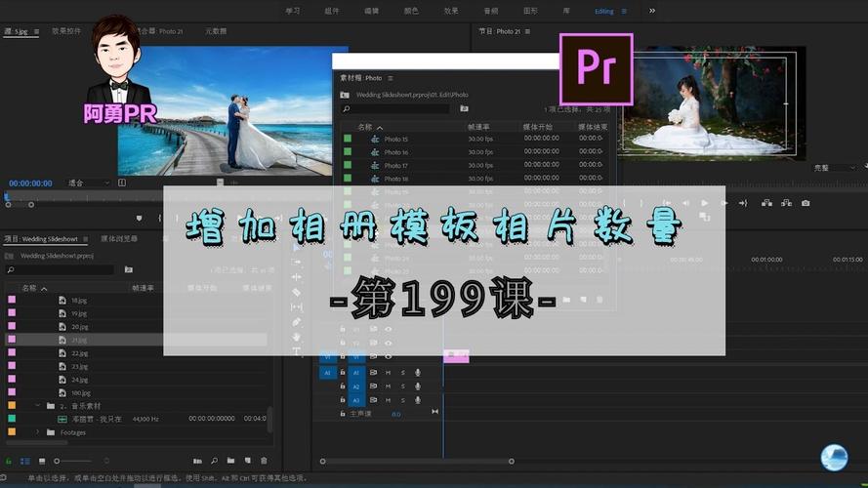Viewport: 868px width, 488px height.
Task: Solo audio track A1
Action: pyautogui.click(x=403, y=373)
